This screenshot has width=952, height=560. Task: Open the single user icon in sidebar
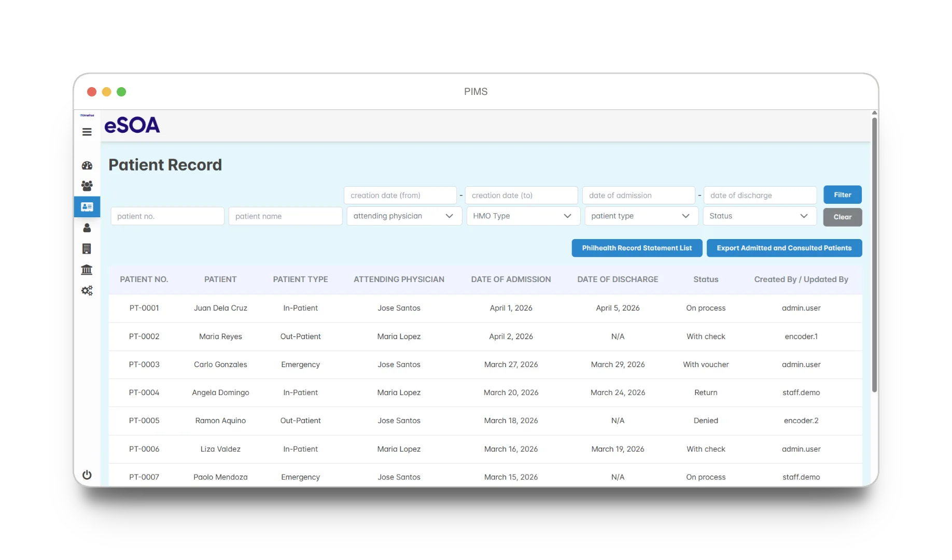click(87, 228)
